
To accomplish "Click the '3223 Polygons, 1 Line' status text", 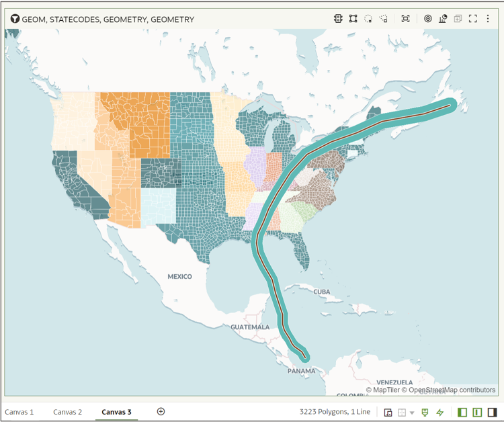I will pos(335,412).
